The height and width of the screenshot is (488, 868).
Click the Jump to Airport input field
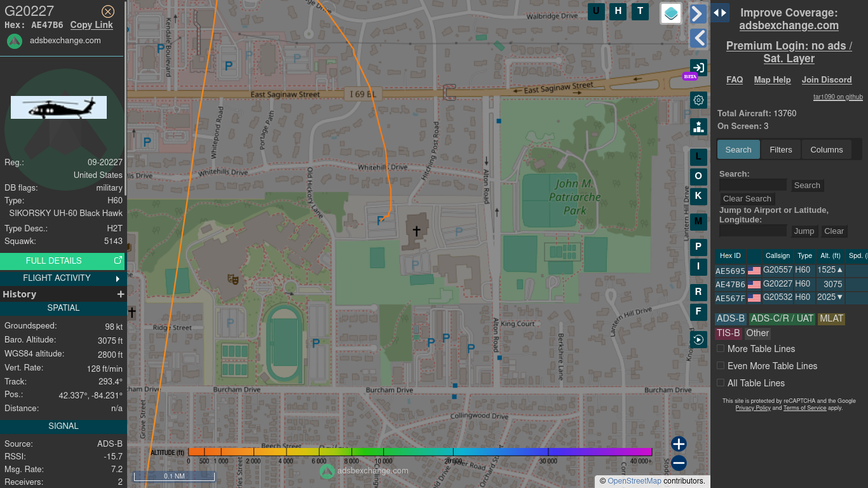point(753,231)
